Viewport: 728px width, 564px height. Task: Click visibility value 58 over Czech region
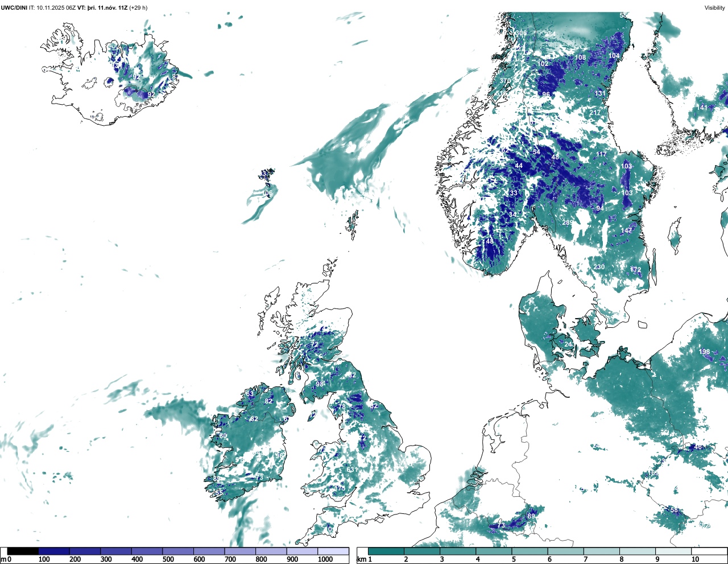(674, 510)
